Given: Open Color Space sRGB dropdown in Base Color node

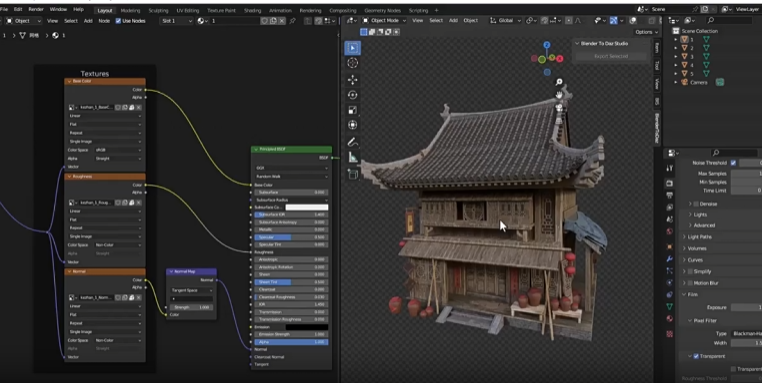Looking at the screenshot, I should pyautogui.click(x=118, y=150).
